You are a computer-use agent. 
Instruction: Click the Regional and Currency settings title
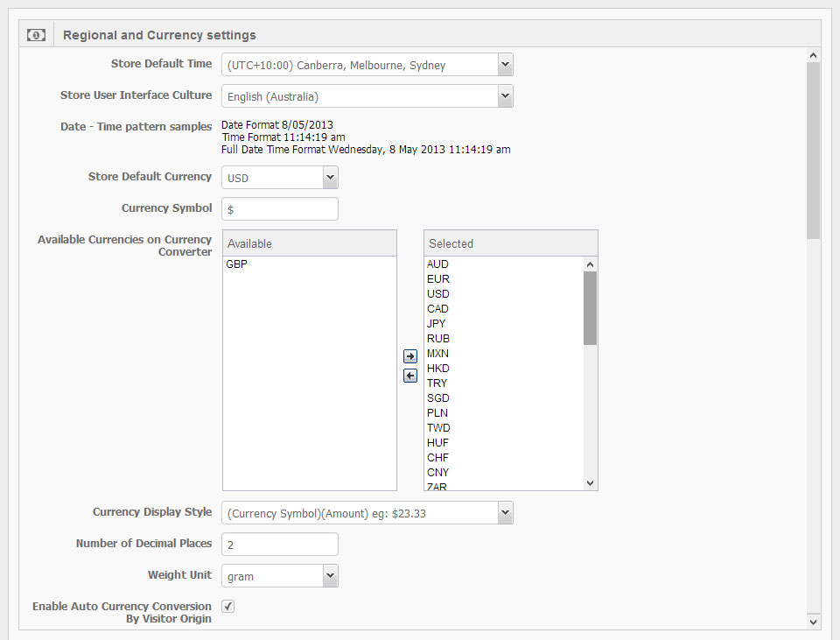(x=159, y=35)
